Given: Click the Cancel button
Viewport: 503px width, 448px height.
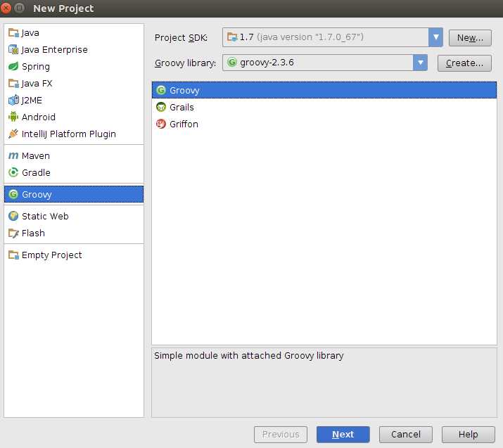Looking at the screenshot, I should pyautogui.click(x=405, y=434).
